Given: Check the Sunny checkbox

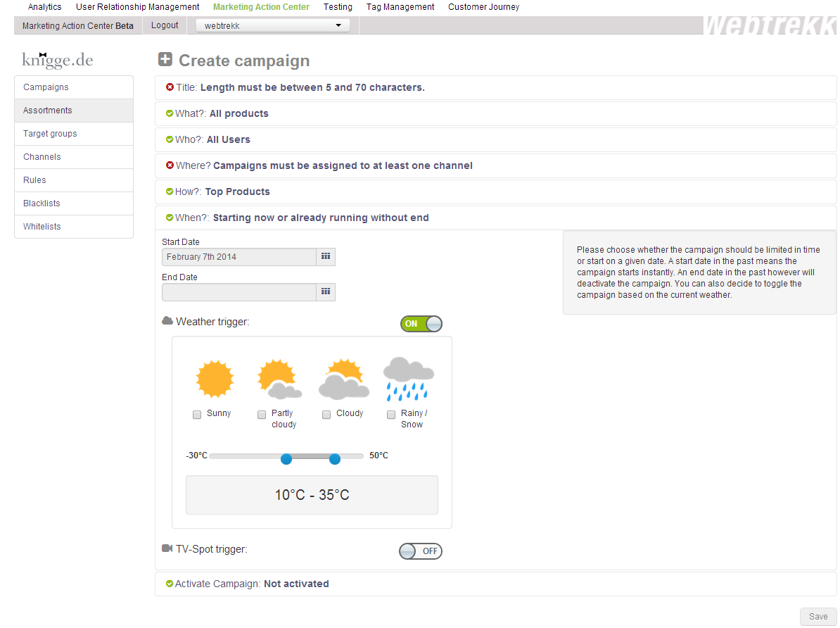Looking at the screenshot, I should [x=197, y=415].
